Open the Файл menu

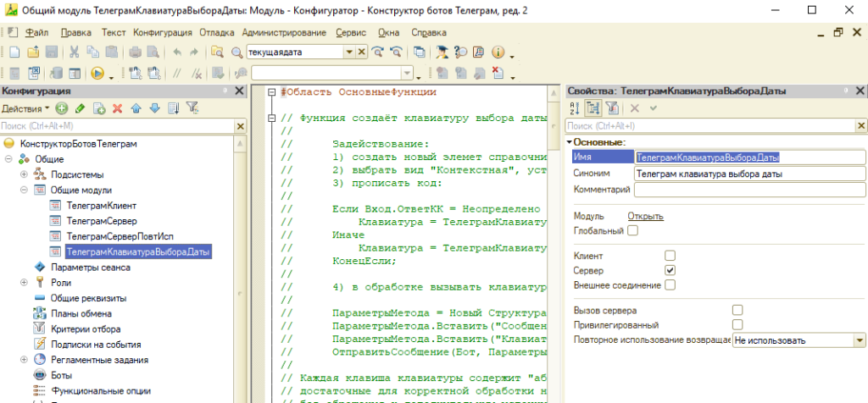37,33
